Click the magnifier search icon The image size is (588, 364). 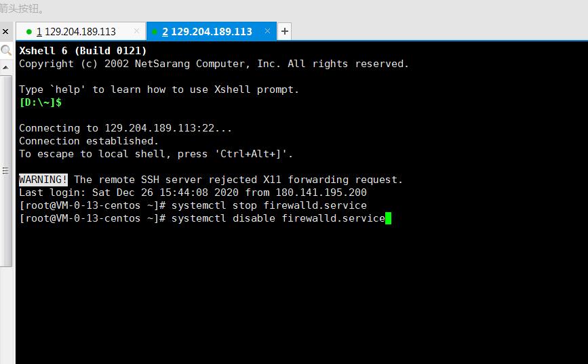(6, 50)
